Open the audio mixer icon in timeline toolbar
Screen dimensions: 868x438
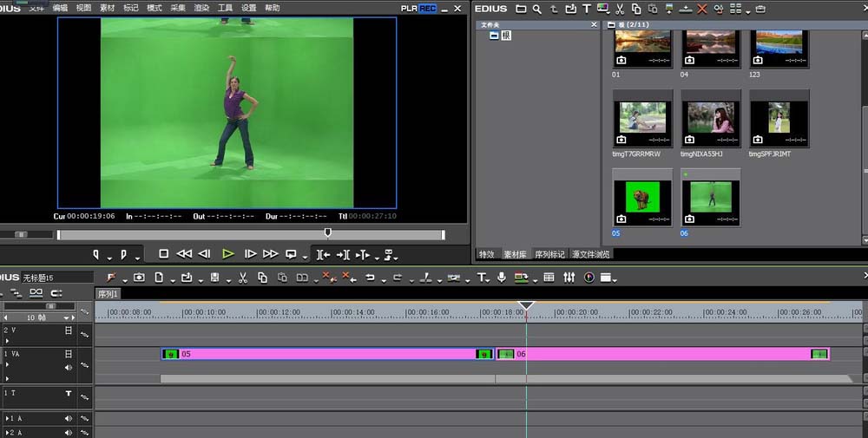(x=569, y=278)
